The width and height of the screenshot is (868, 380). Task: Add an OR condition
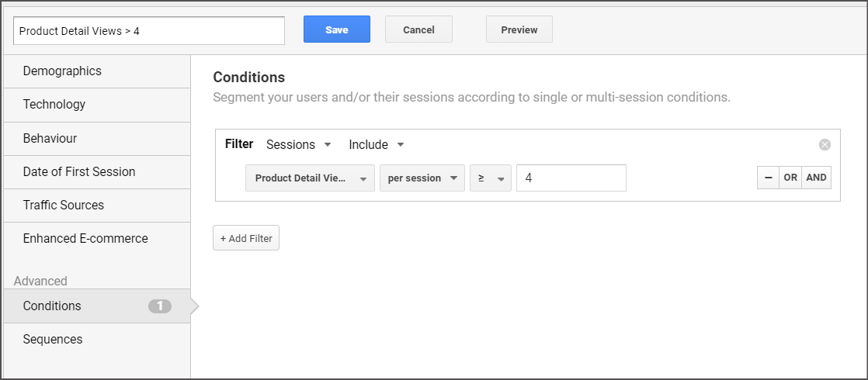(x=790, y=178)
